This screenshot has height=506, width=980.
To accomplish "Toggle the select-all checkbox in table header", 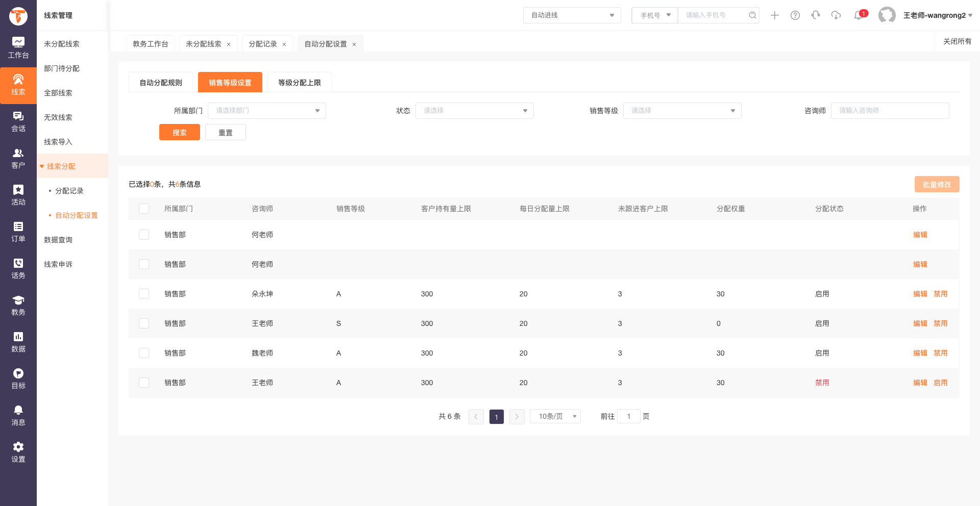I will tap(144, 209).
